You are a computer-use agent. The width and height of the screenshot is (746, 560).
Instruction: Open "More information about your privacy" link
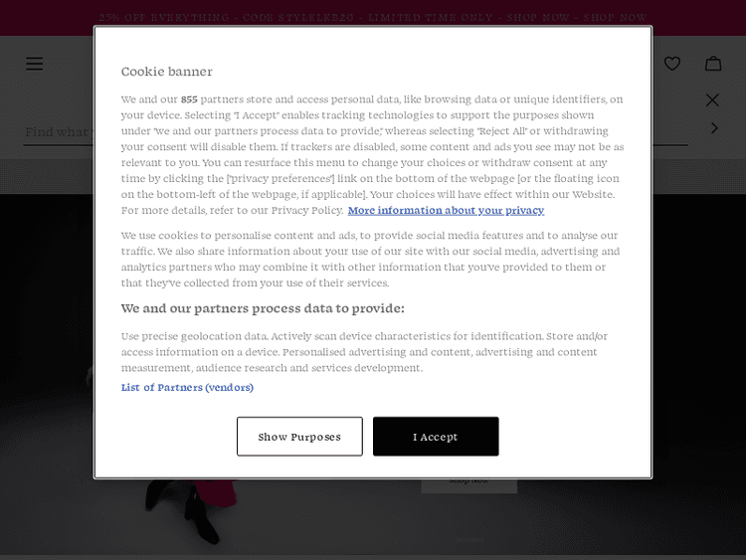pyautogui.click(x=446, y=211)
